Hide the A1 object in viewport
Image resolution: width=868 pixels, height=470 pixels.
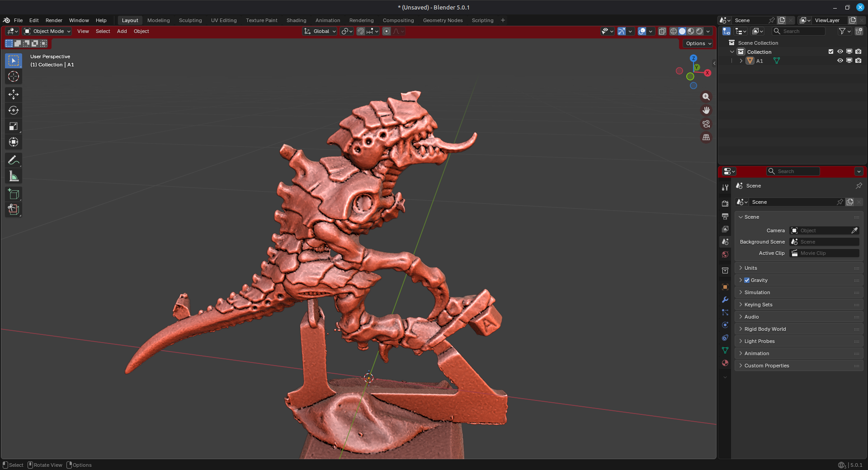point(840,61)
